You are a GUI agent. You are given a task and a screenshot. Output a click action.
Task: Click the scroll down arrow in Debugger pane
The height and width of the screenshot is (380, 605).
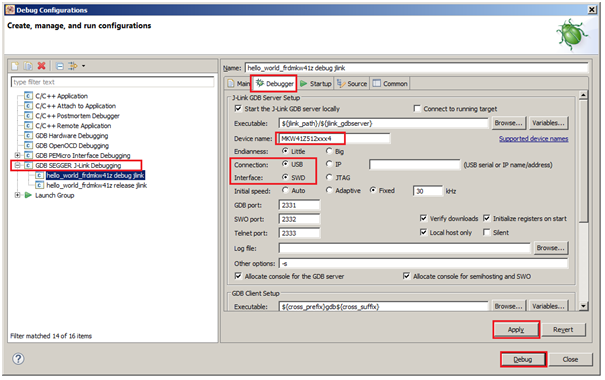pos(583,306)
